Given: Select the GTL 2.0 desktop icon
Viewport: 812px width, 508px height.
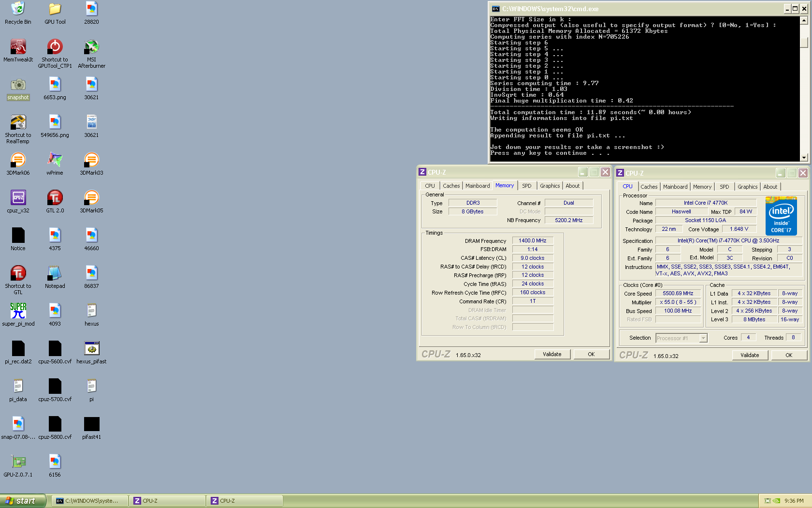Looking at the screenshot, I should tap(55, 202).
